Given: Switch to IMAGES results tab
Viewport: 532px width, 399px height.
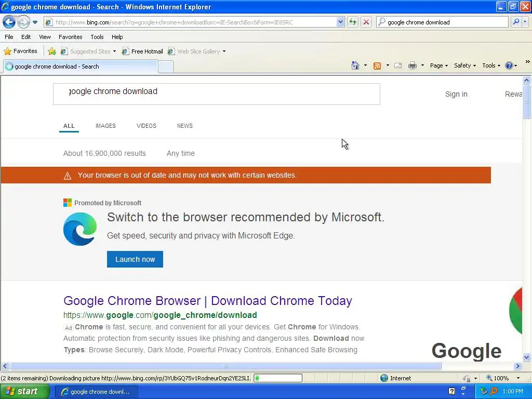Looking at the screenshot, I should [x=105, y=126].
